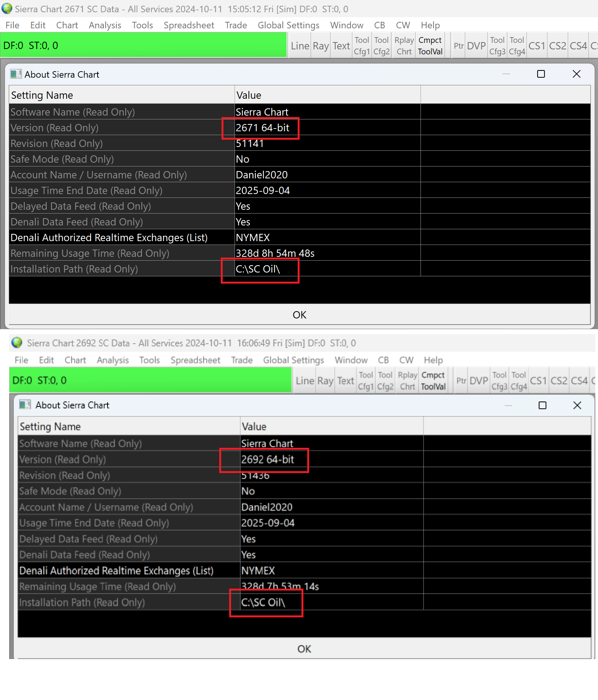The width and height of the screenshot is (598, 700).
Task: Open Trade menu in Sierra Chart 2671 window
Action: click(236, 25)
